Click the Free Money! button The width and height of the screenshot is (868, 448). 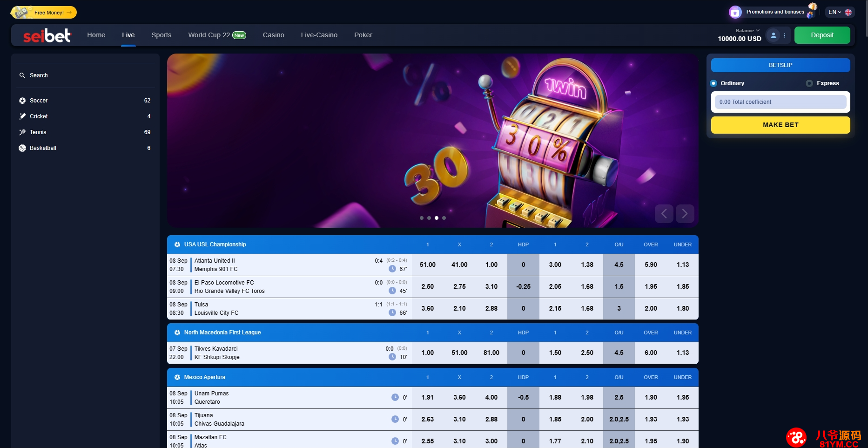click(44, 13)
